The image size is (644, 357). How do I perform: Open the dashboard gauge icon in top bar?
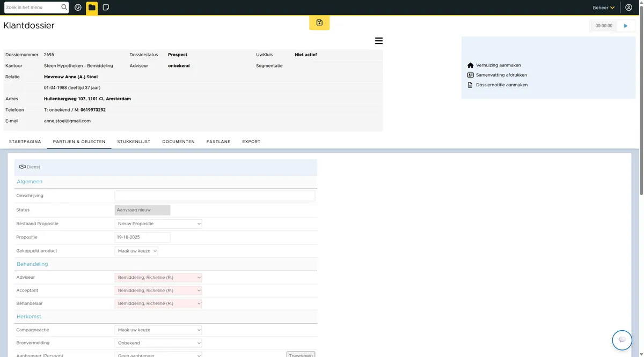point(78,8)
